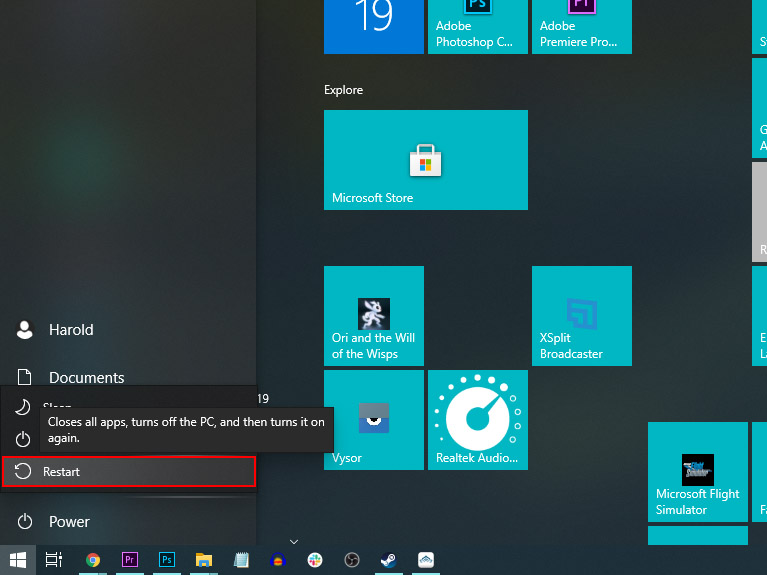Click the Sleep moon icon

point(23,407)
